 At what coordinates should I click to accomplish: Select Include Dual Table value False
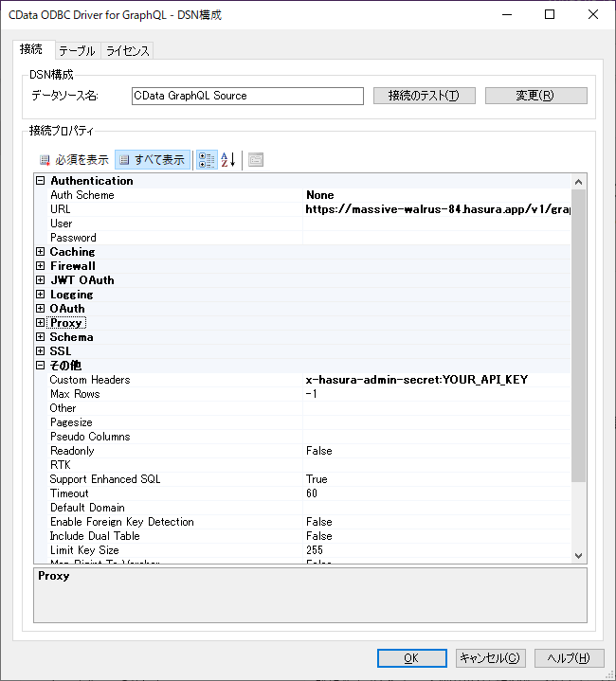click(x=437, y=536)
